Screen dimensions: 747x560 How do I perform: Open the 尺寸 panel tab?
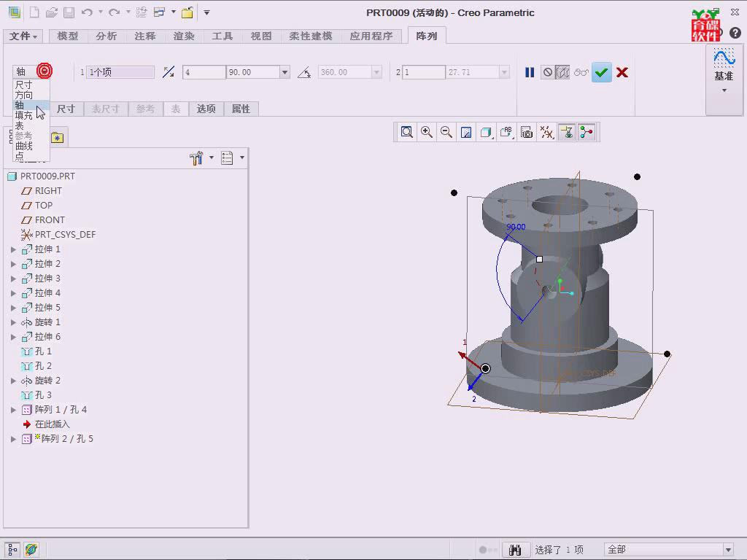(x=66, y=109)
